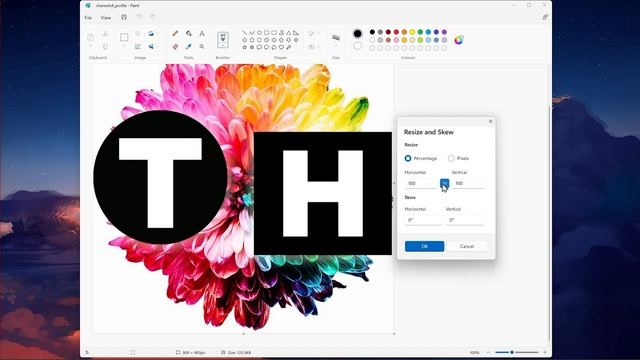640x360 pixels.
Task: Close the Resize and Skew dialog
Action: 491,121
